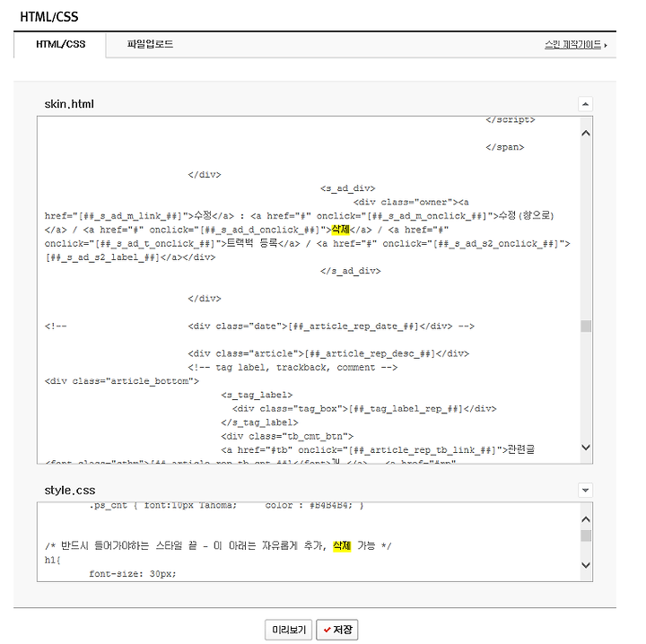Click the div class="owner" line
Image resolution: width=646 pixels, height=644 pixels.
(x=411, y=202)
